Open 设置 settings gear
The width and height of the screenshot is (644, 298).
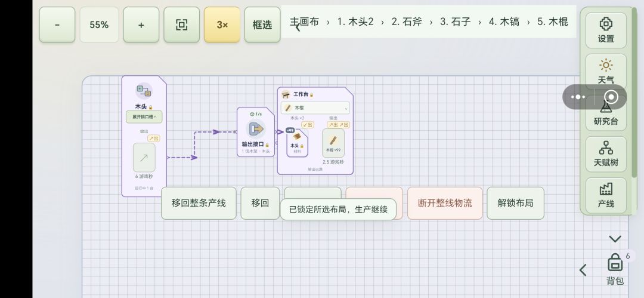point(606,30)
